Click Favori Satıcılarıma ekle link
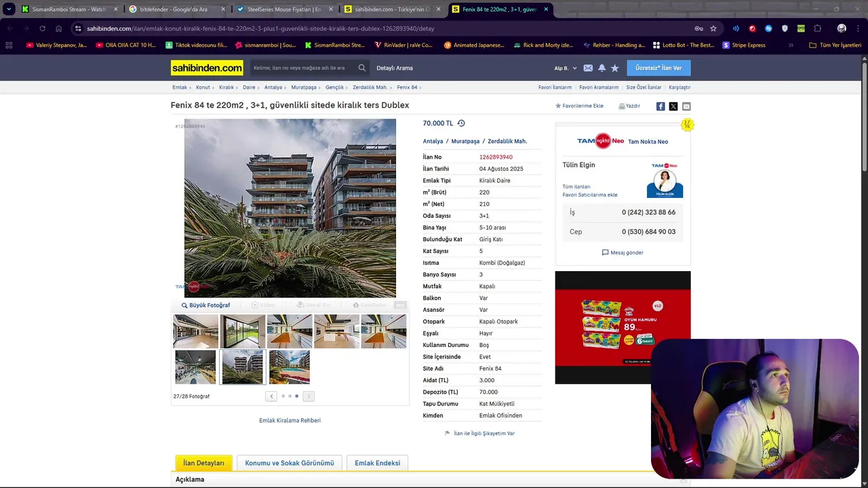 click(x=590, y=195)
